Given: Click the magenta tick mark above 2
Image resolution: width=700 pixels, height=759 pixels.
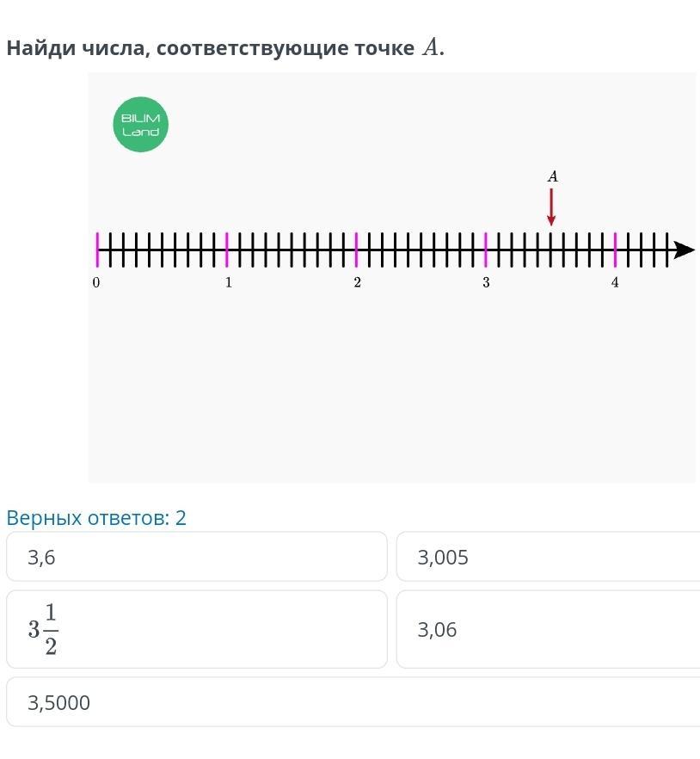Looking at the screenshot, I should pos(356,250).
